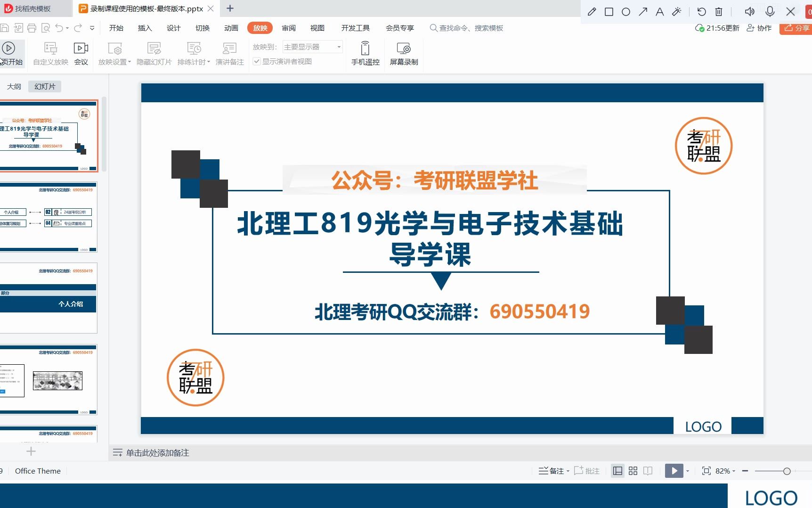The image size is (812, 508).
Task: Mute the microphone in the toolbar
Action: tap(770, 11)
